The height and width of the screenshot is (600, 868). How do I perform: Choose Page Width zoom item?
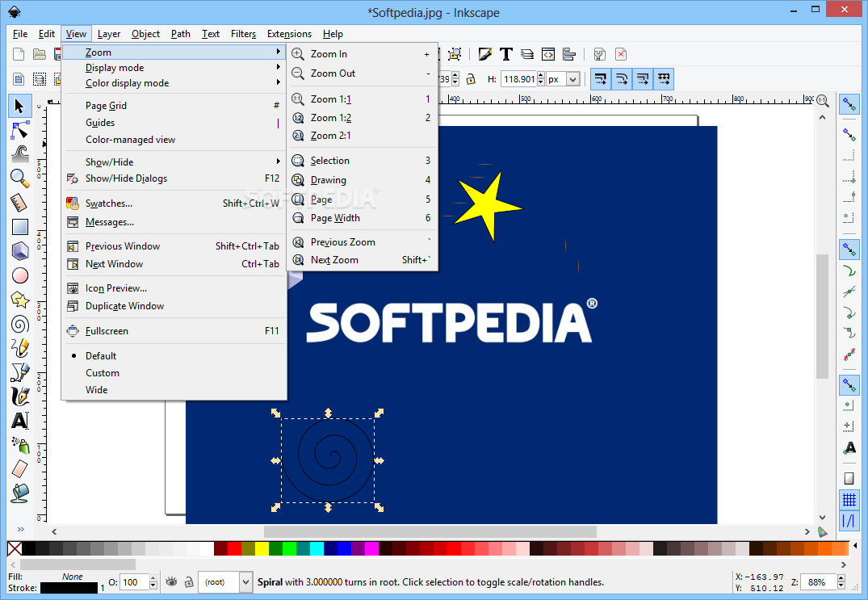pos(362,218)
